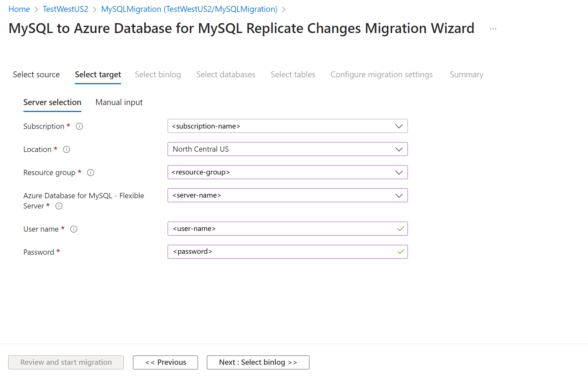The image size is (588, 376).
Task: Open the Location dropdown showing North Central US
Action: 287,149
